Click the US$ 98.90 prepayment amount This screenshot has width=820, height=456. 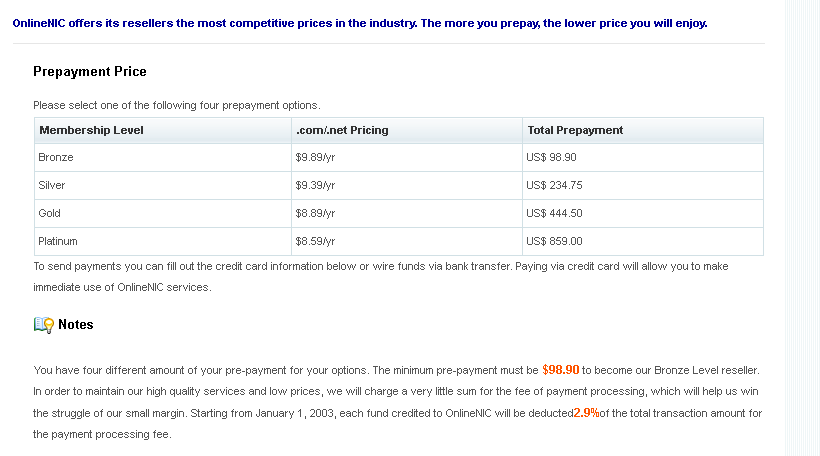tap(551, 157)
